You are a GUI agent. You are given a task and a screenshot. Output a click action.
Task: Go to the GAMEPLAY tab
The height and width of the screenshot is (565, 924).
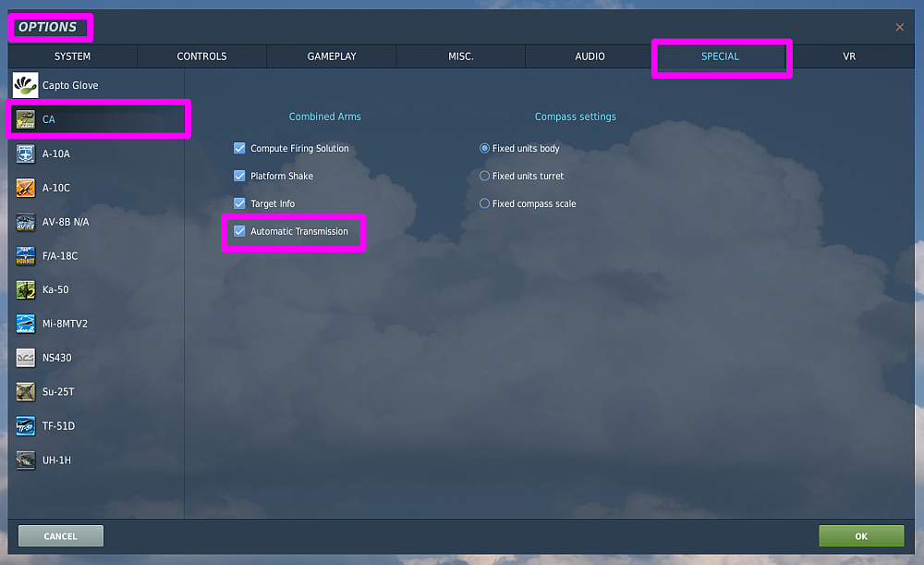332,56
